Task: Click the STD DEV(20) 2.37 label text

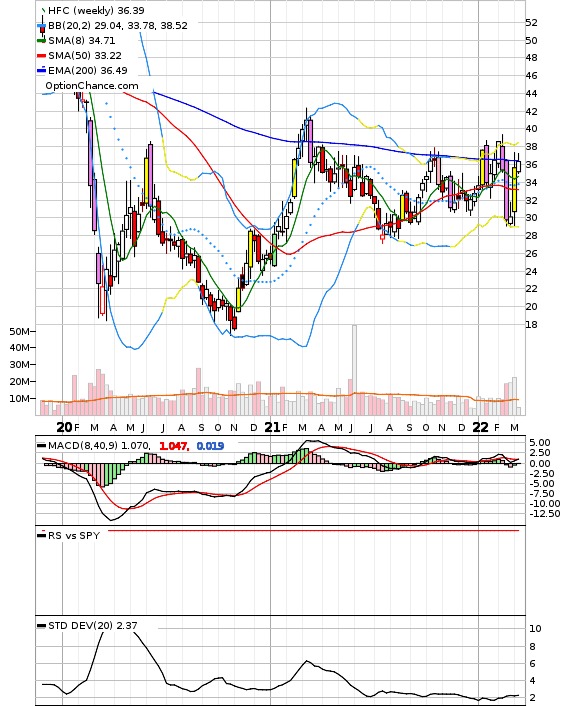Action: point(93,625)
